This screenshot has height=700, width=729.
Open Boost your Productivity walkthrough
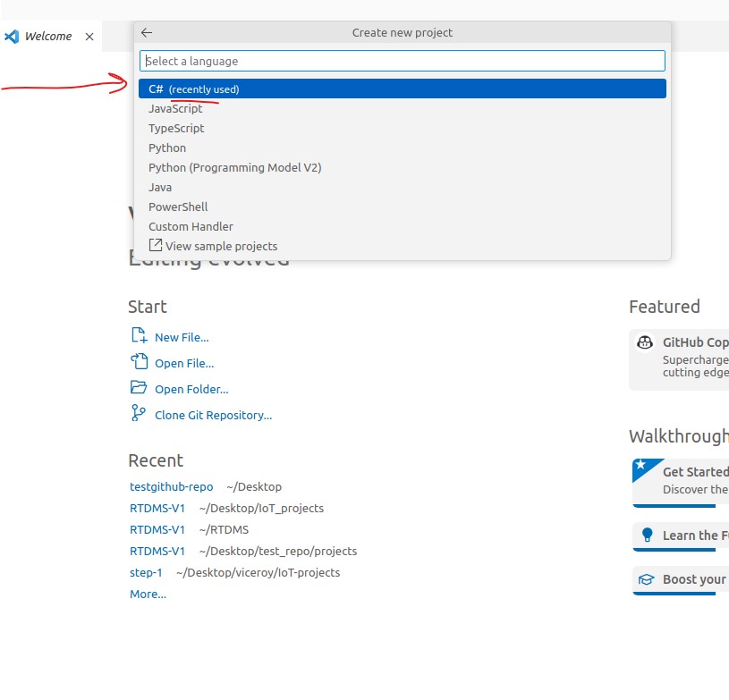tap(681, 580)
